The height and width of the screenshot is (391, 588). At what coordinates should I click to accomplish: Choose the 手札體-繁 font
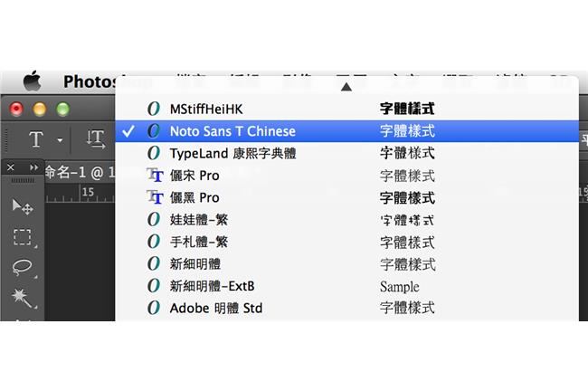click(x=346, y=242)
